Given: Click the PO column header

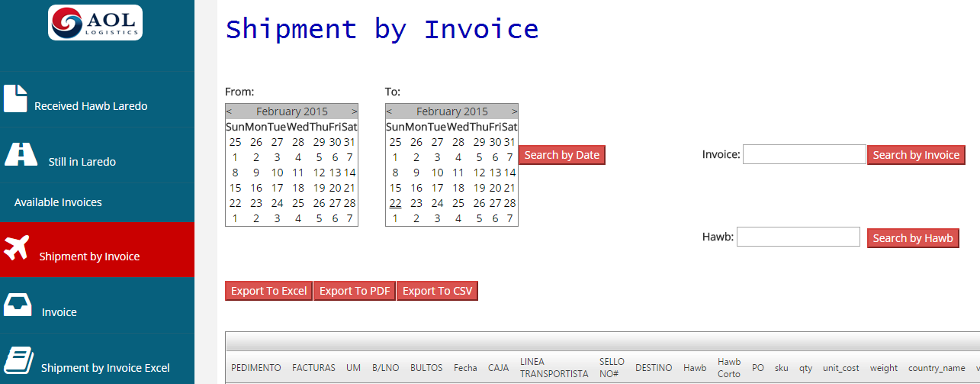Looking at the screenshot, I should coord(758,368).
